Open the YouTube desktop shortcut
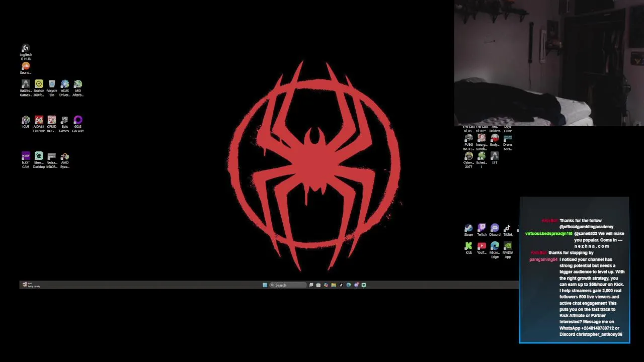Image resolution: width=644 pixels, height=362 pixels. click(x=481, y=248)
